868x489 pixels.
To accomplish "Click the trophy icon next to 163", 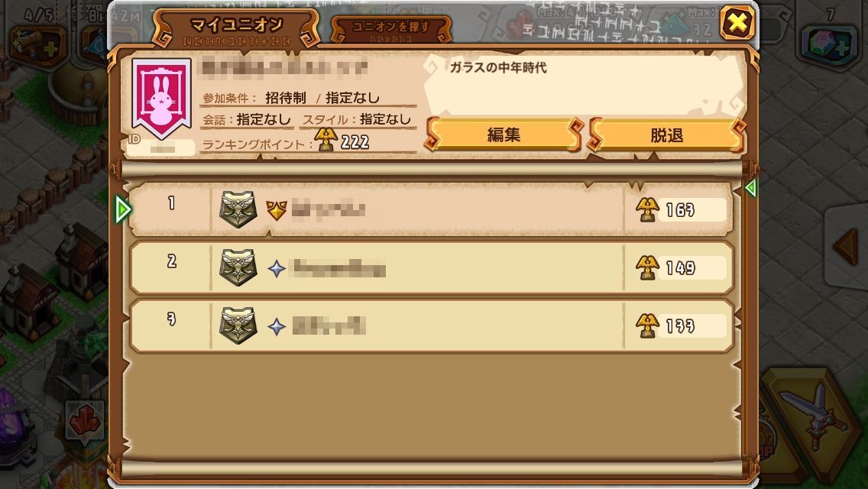I will tap(647, 209).
